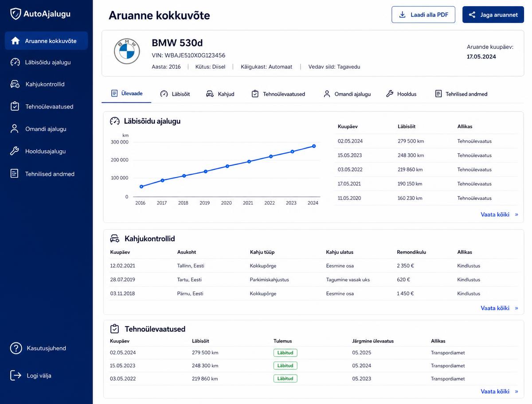This screenshot has height=404, width=532.
Task: Click the clipboard icon in Tehnoülevaatused card header
Action: (115, 329)
